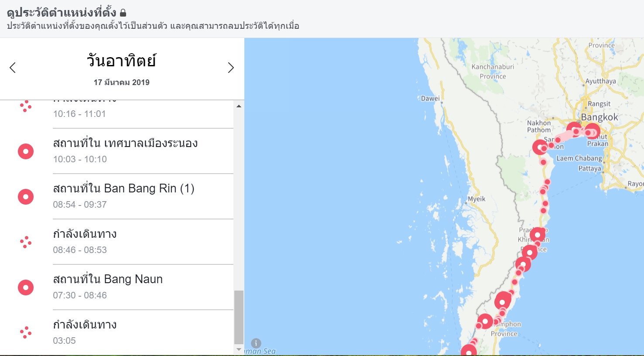Click the map marker near Chumphon Province

click(x=485, y=322)
